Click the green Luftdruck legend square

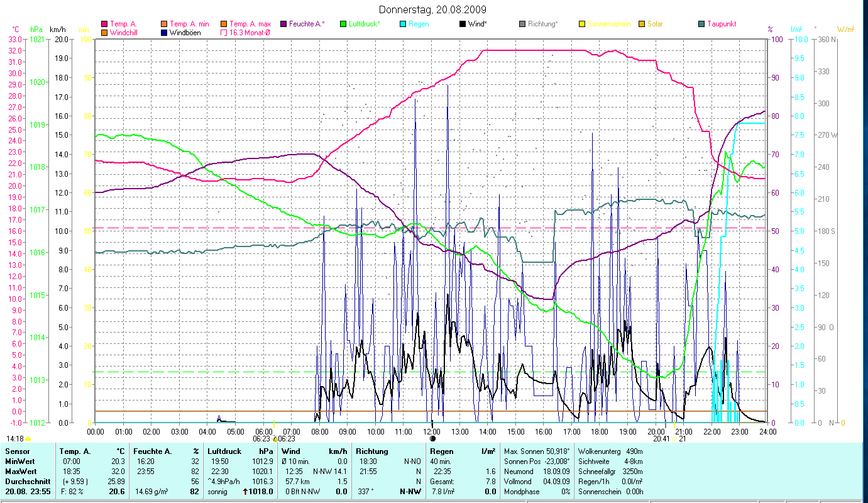pyautogui.click(x=343, y=24)
